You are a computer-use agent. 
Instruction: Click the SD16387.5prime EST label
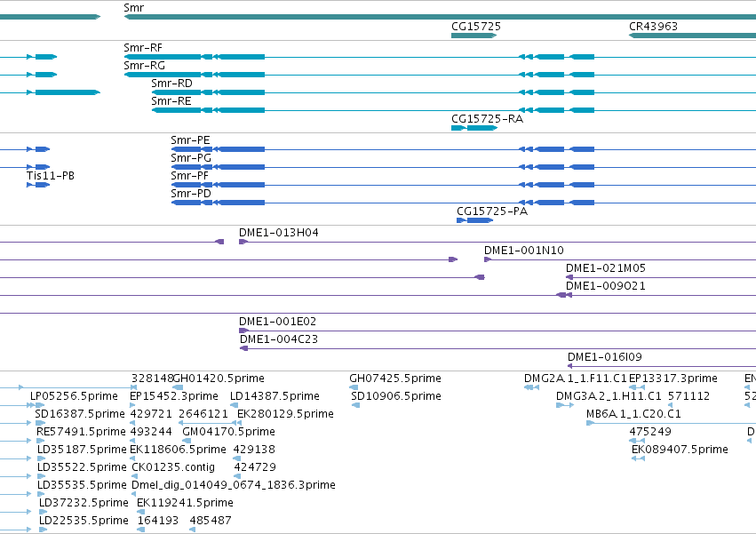pos(80,414)
